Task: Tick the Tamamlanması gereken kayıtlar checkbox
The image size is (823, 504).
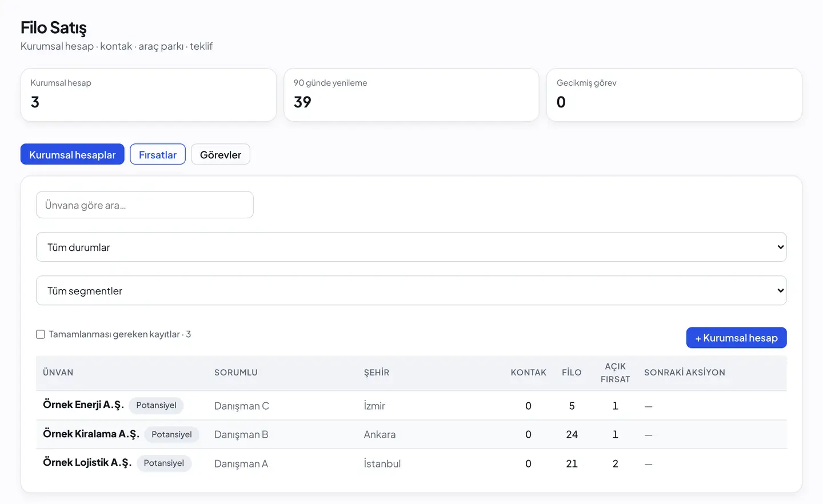Action: click(x=41, y=334)
